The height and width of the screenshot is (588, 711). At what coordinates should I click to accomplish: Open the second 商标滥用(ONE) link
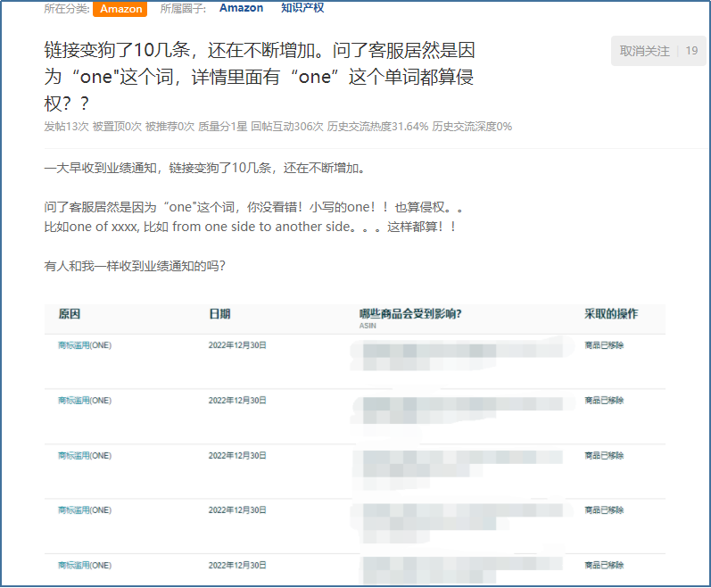(x=85, y=401)
